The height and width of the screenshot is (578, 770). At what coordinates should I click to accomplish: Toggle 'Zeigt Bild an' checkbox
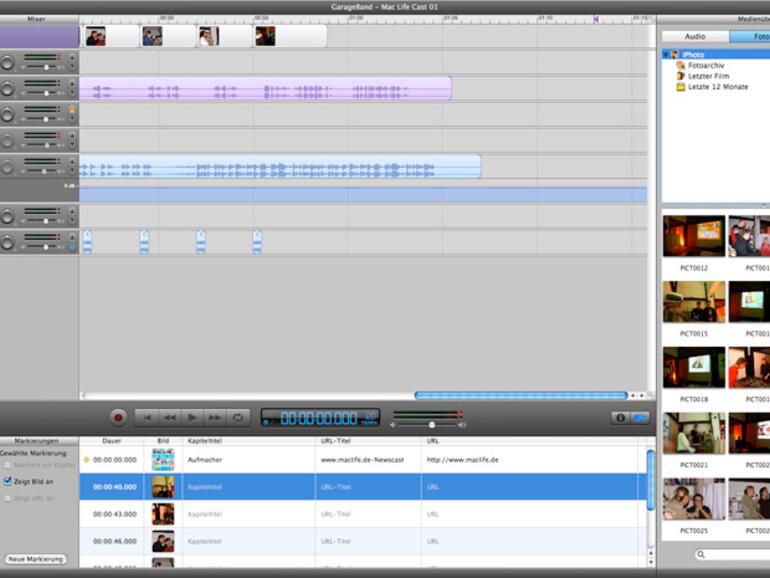point(9,481)
